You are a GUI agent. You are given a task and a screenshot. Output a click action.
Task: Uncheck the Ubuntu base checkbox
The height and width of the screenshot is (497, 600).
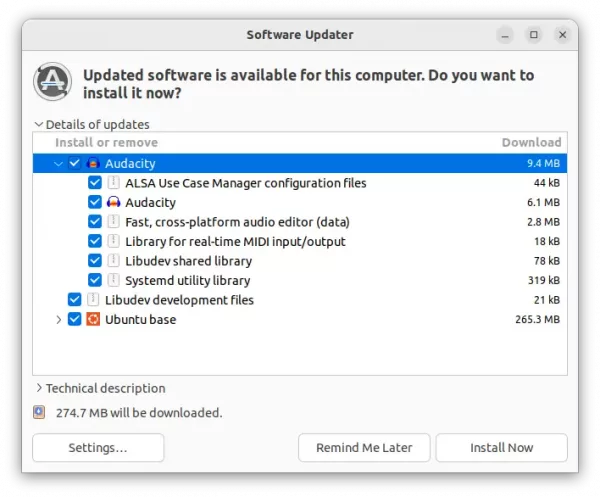coord(74,319)
